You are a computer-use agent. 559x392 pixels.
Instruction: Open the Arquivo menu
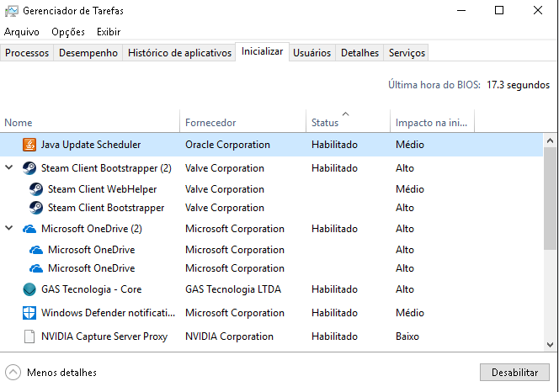tap(21, 32)
